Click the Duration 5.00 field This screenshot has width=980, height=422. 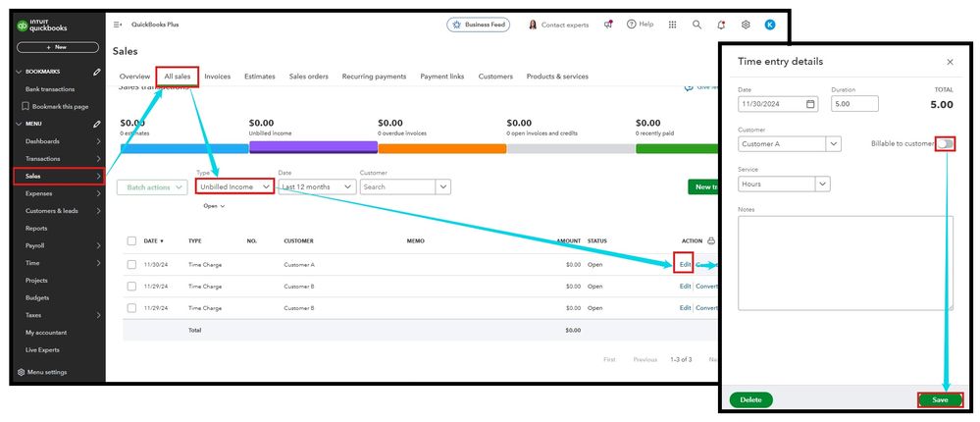(854, 104)
